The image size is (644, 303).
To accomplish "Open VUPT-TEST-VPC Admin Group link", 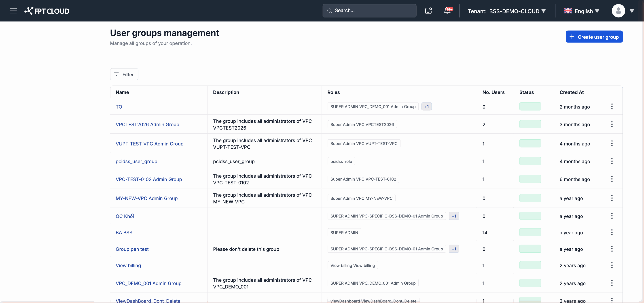I will [x=150, y=144].
